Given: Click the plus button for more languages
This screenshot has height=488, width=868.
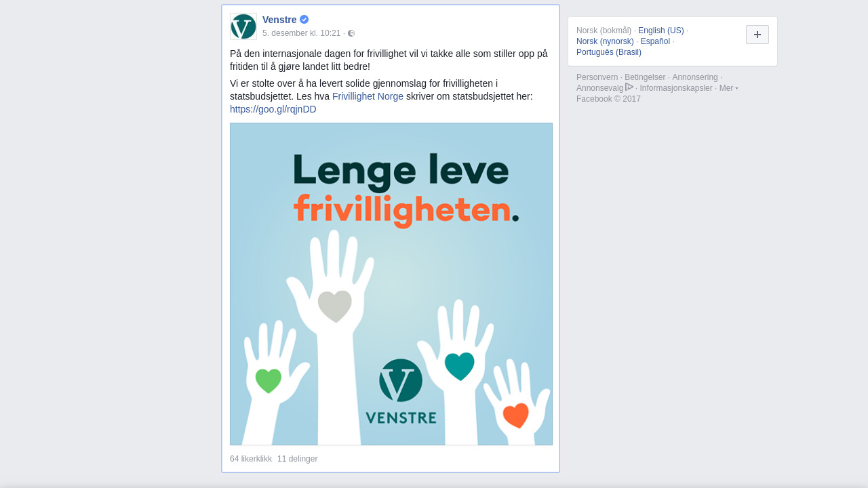Looking at the screenshot, I should 757,35.
